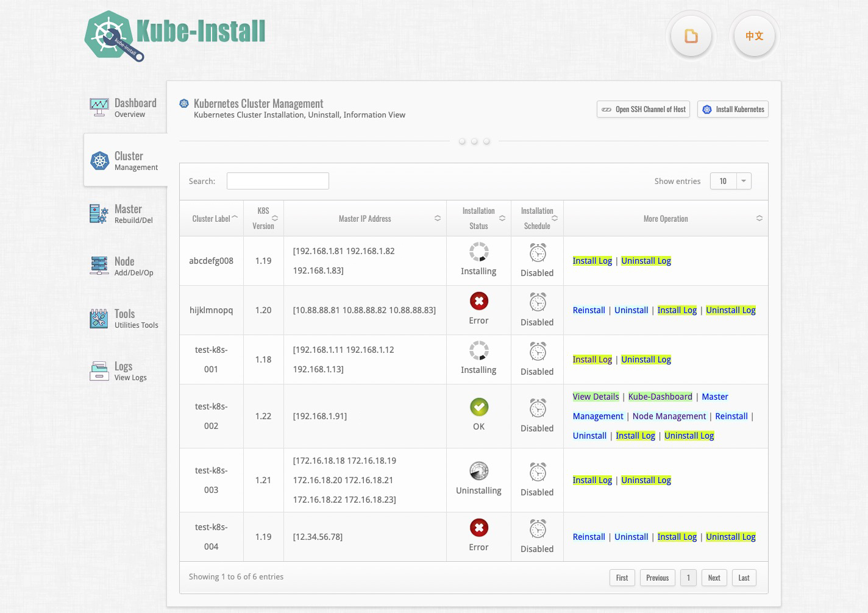Go to Previous page
This screenshot has height=613, width=868.
658,578
